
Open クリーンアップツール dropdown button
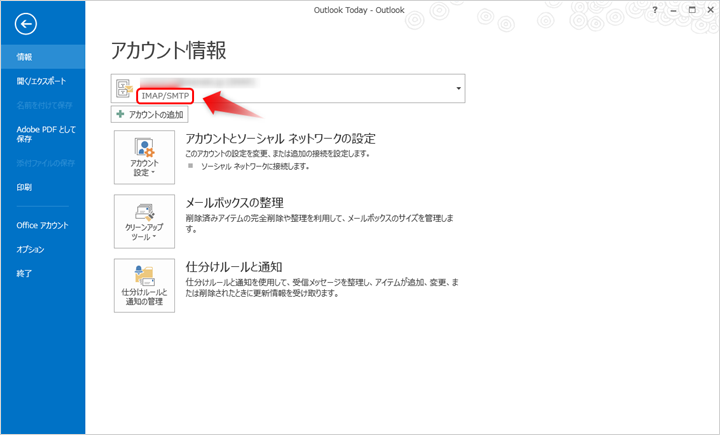[x=144, y=221]
